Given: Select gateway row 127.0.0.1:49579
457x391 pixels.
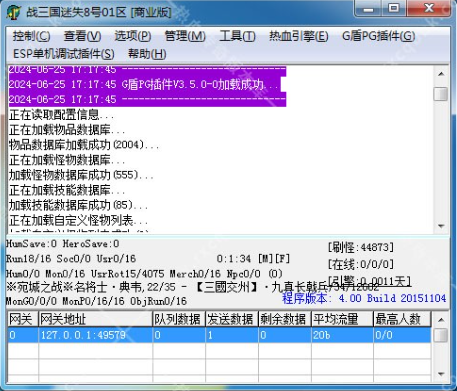Looking at the screenshot, I should 219,335.
